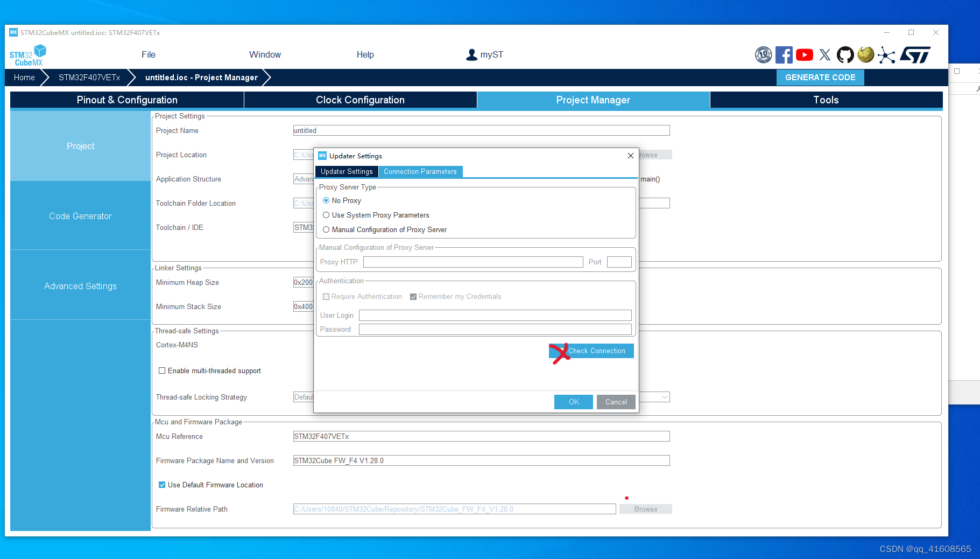Toggle Remember my Credentials checkbox
Image resolution: width=980 pixels, height=559 pixels.
[x=413, y=297]
